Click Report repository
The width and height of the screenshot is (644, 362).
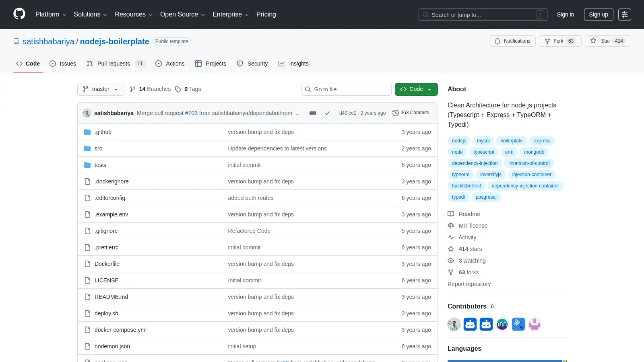(x=469, y=284)
